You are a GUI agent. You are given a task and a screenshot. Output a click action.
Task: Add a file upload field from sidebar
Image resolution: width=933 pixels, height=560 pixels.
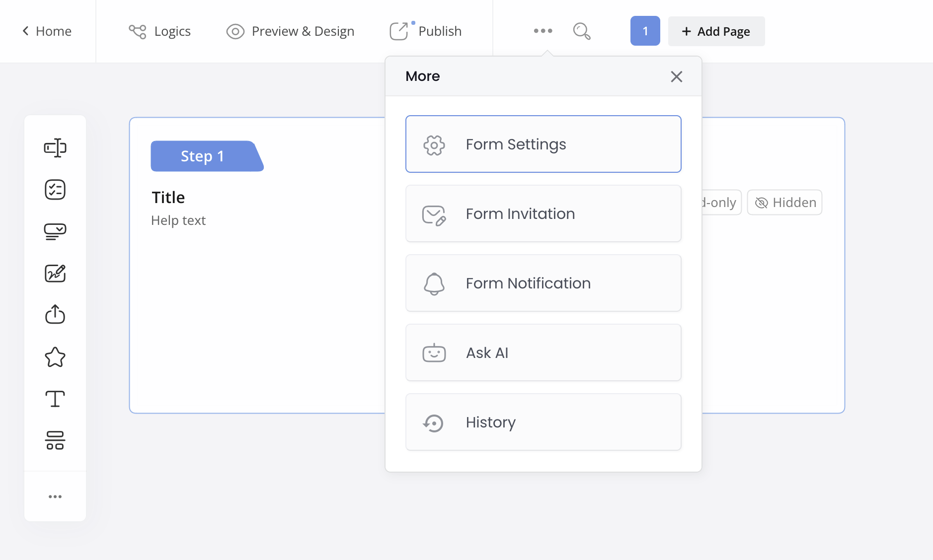[55, 314]
